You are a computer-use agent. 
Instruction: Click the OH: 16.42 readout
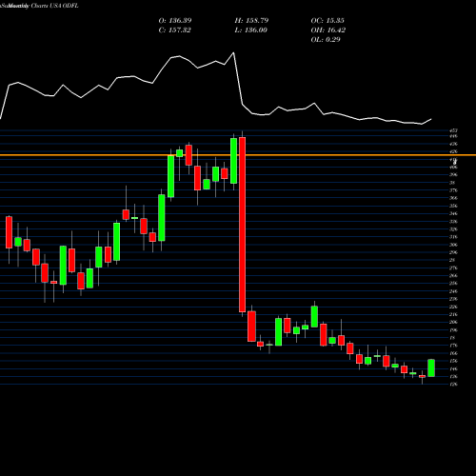click(x=328, y=30)
